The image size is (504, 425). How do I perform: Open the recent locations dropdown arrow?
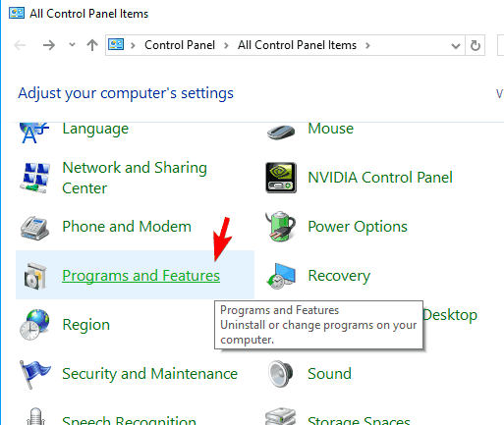(x=72, y=44)
